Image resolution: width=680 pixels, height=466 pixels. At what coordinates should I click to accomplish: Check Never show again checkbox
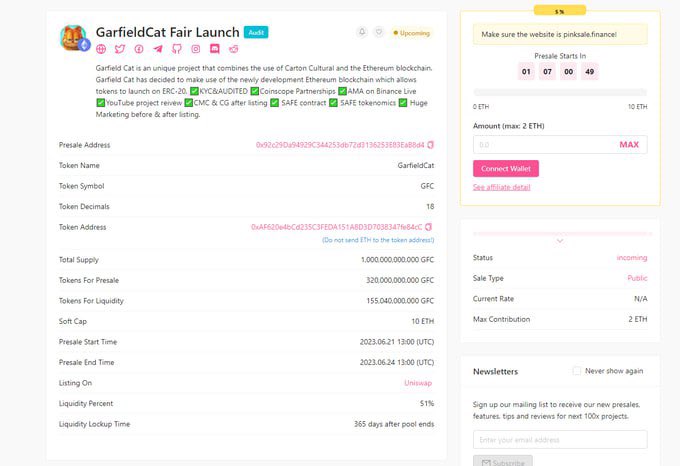(576, 371)
